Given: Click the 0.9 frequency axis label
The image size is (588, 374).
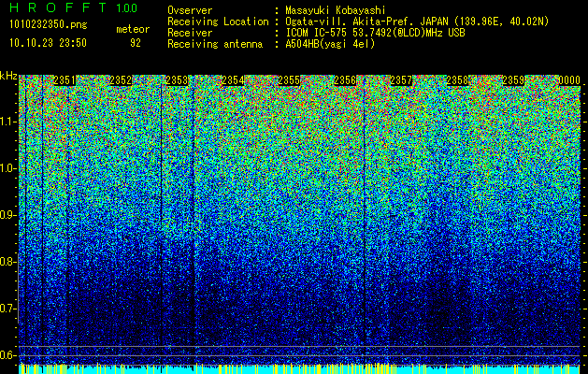Looking at the screenshot, I should coord(7,215).
